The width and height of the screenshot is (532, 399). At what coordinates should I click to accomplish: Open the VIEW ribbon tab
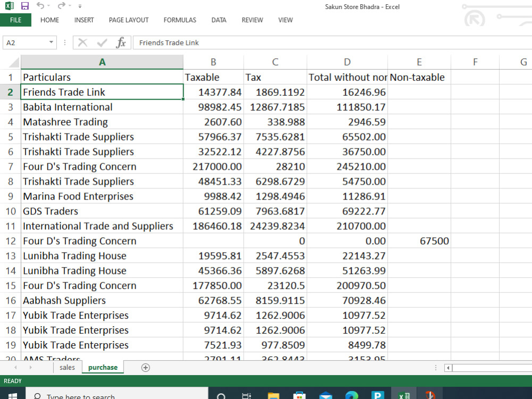tap(285, 20)
